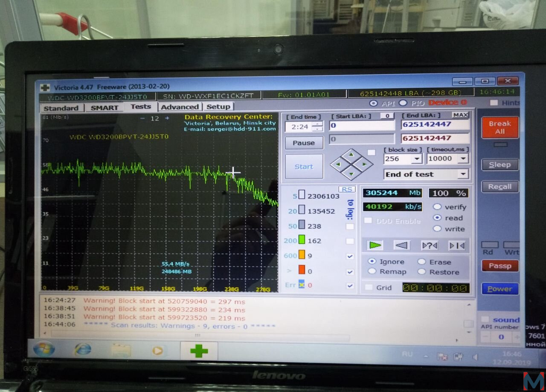Click the green 200 ms block swatch

(x=302, y=240)
